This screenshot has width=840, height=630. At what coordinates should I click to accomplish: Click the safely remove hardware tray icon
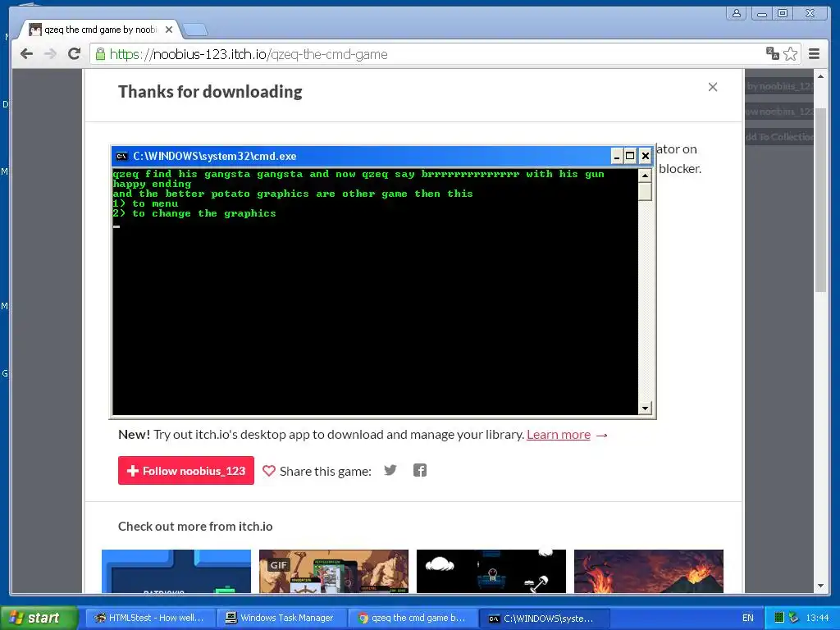coord(793,618)
